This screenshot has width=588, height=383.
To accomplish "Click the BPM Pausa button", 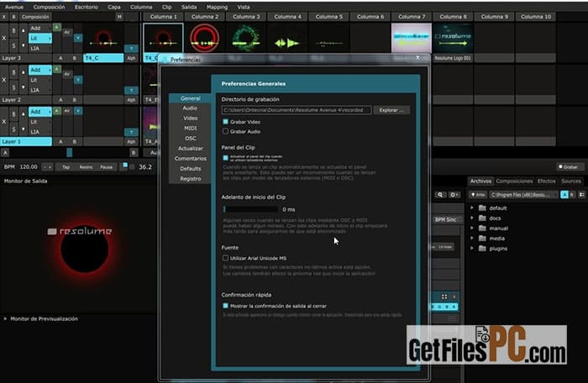I will point(107,167).
